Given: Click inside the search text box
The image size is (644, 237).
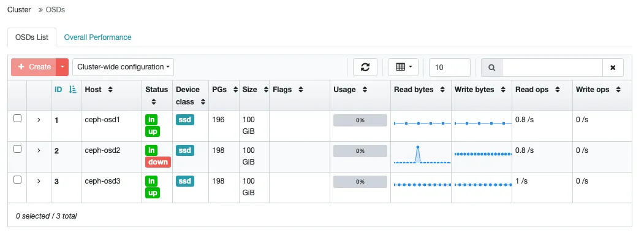Looking at the screenshot, I should click(552, 67).
